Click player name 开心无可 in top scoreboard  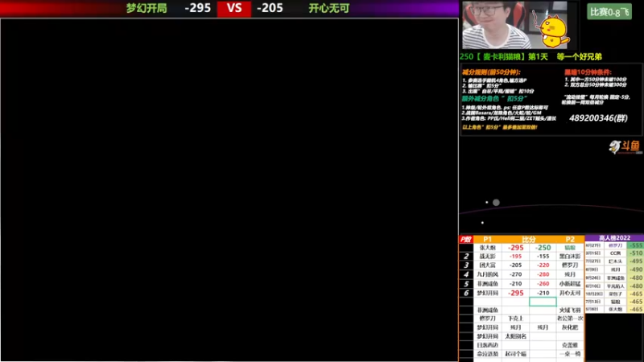tap(328, 8)
